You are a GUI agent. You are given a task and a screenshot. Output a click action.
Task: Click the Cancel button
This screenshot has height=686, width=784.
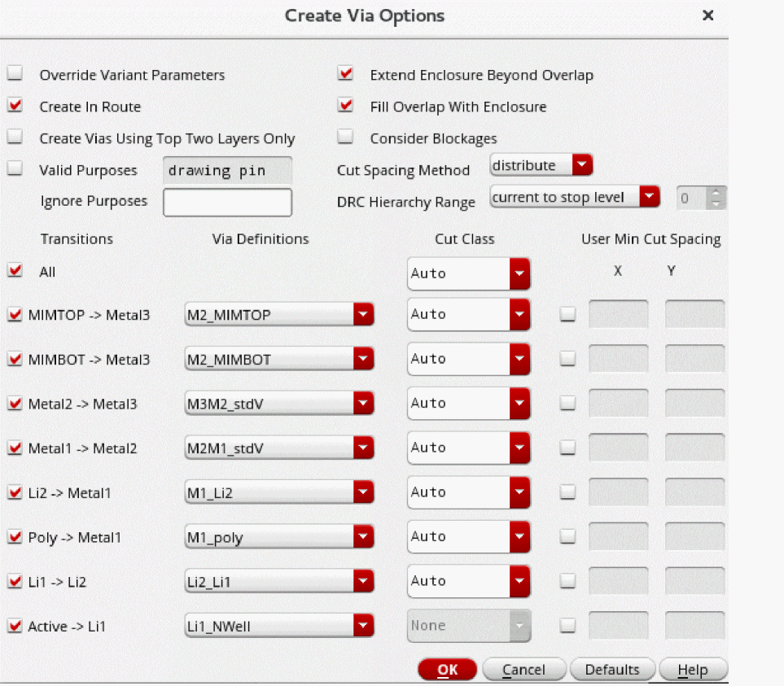tap(524, 670)
